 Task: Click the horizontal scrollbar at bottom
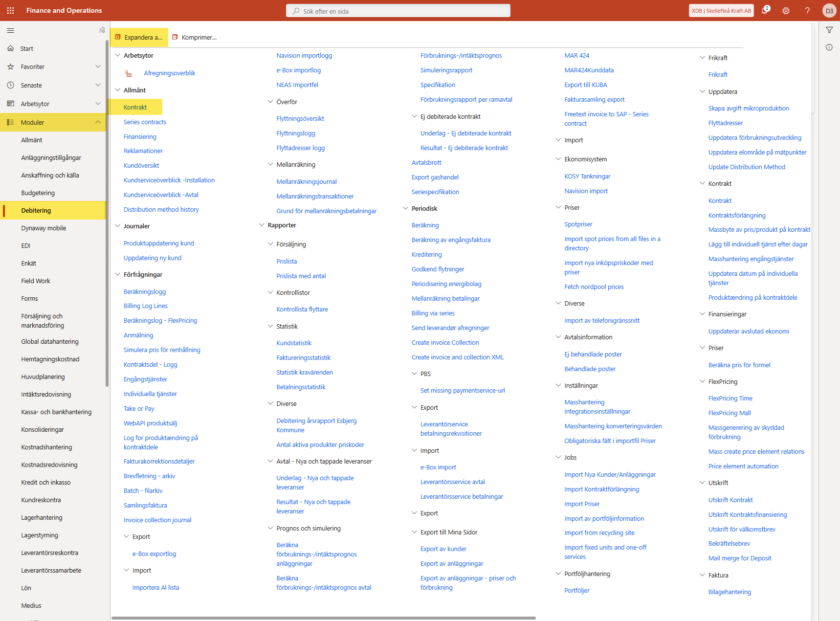pos(323,618)
